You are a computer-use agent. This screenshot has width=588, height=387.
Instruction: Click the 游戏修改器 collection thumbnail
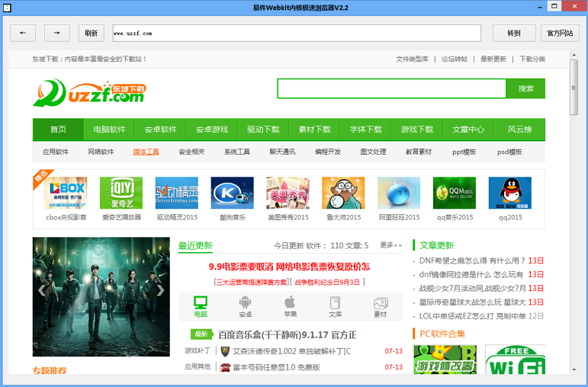(x=445, y=360)
